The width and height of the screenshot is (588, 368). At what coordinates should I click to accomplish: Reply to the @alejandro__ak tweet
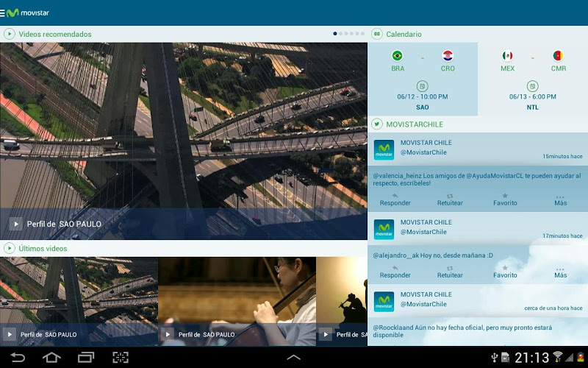[x=395, y=272]
